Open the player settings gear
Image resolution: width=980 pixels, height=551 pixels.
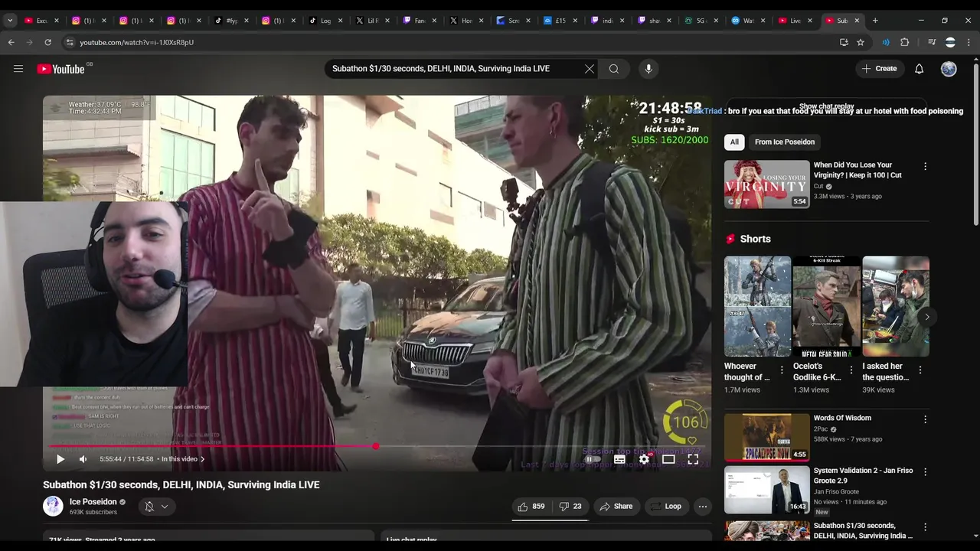pyautogui.click(x=644, y=459)
